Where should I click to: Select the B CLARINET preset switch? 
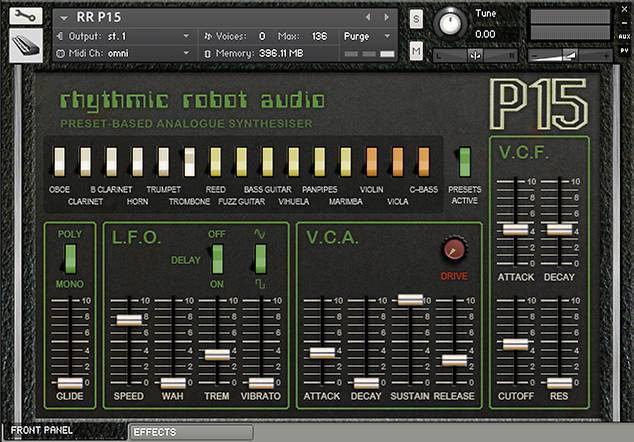point(112,162)
